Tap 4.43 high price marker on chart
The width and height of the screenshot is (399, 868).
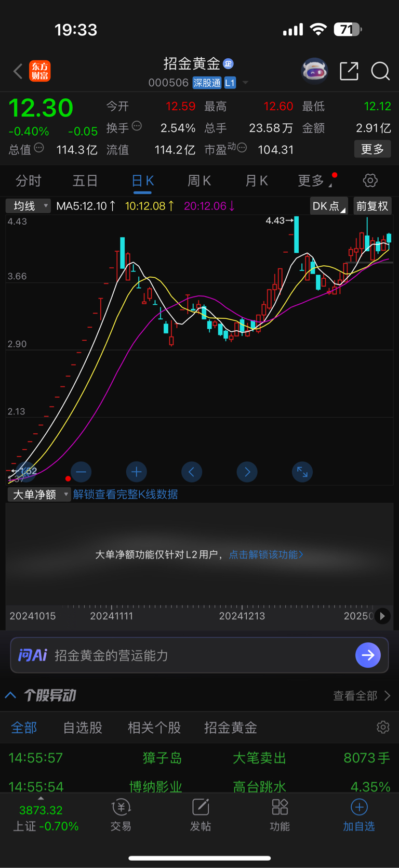(279, 221)
